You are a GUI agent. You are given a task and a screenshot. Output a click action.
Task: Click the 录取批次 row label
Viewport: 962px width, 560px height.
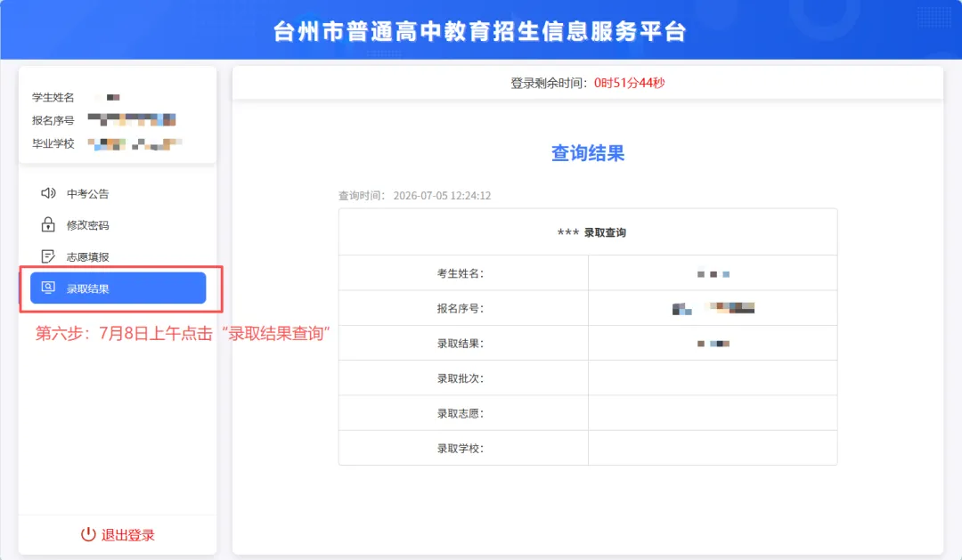(461, 378)
